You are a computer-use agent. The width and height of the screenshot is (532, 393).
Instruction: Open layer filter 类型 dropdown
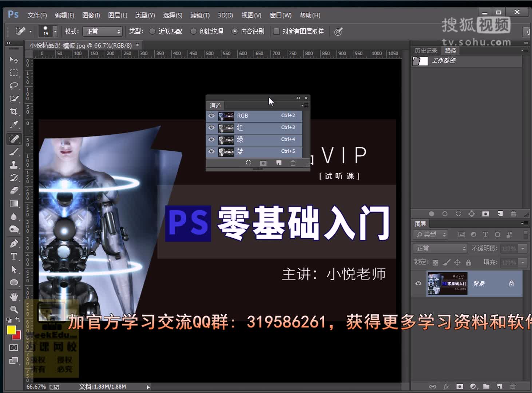[431, 235]
